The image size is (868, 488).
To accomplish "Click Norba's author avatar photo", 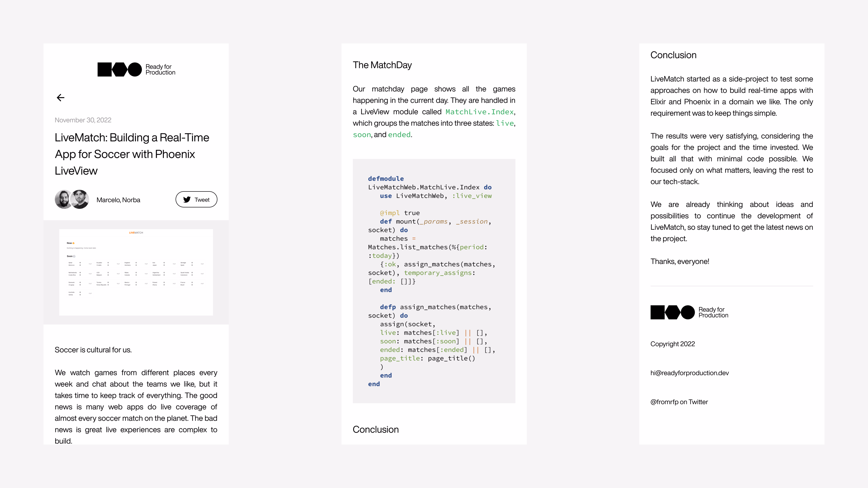I will pos(80,199).
